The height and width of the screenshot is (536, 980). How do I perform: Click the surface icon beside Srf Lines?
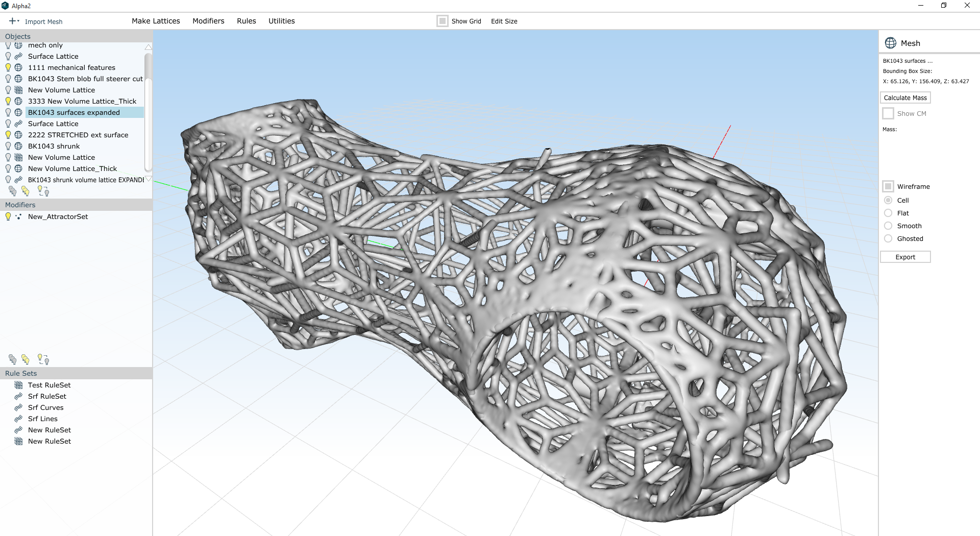point(18,419)
